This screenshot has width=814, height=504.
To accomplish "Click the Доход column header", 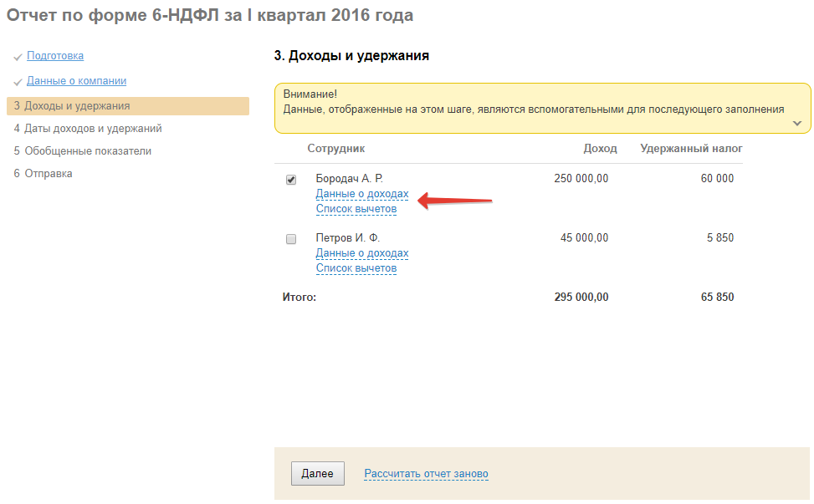I will pyautogui.click(x=600, y=149).
